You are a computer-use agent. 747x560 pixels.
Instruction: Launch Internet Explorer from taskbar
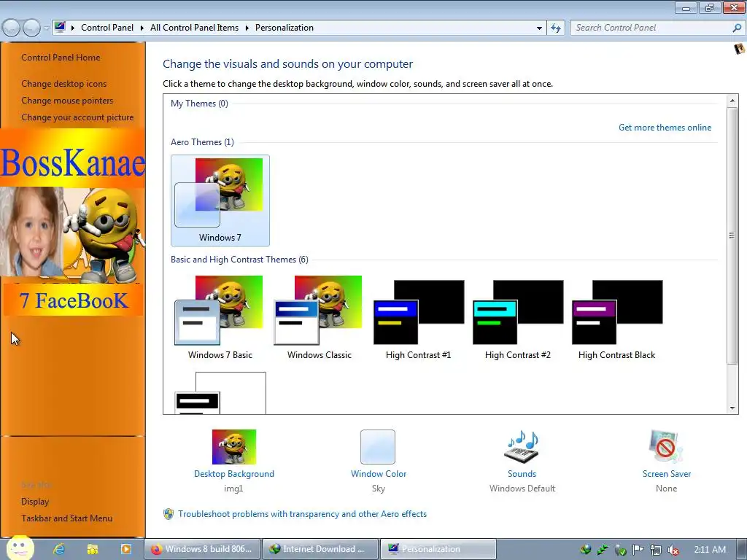coord(59,549)
